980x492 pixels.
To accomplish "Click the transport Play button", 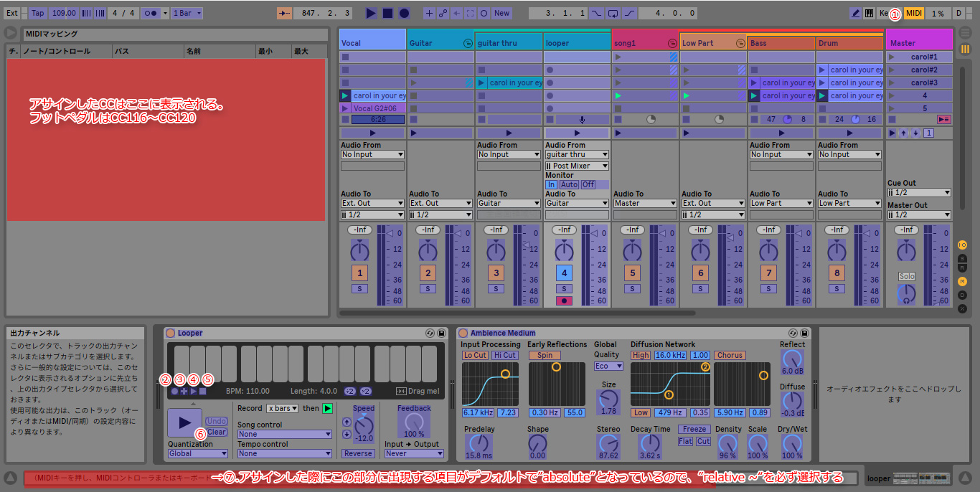I will tap(371, 13).
